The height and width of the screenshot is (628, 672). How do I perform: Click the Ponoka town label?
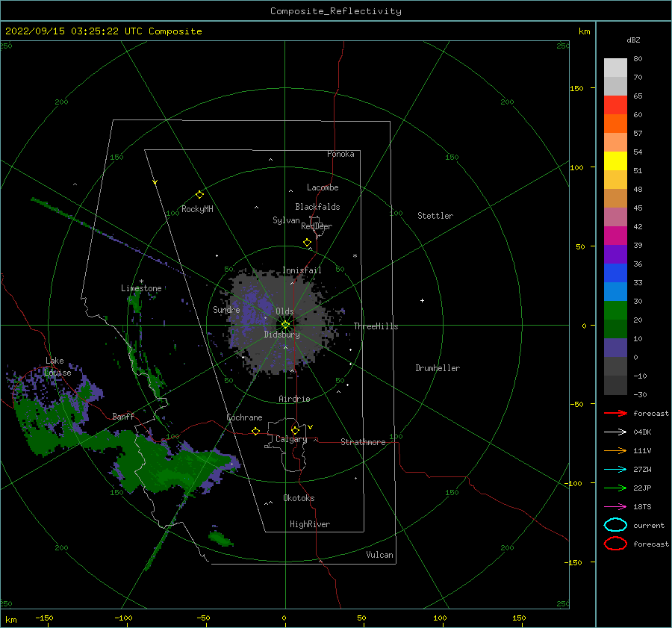tap(340, 154)
